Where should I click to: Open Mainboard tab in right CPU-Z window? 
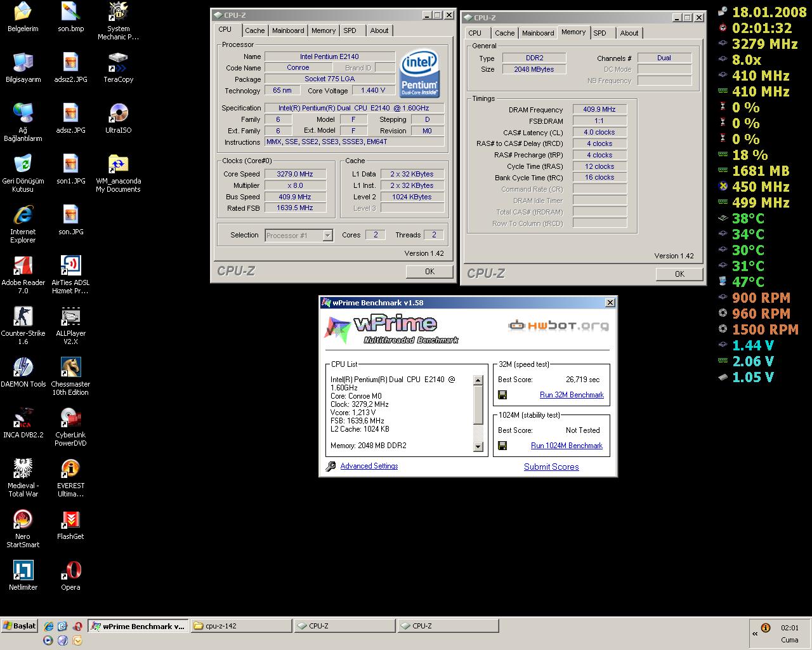538,33
